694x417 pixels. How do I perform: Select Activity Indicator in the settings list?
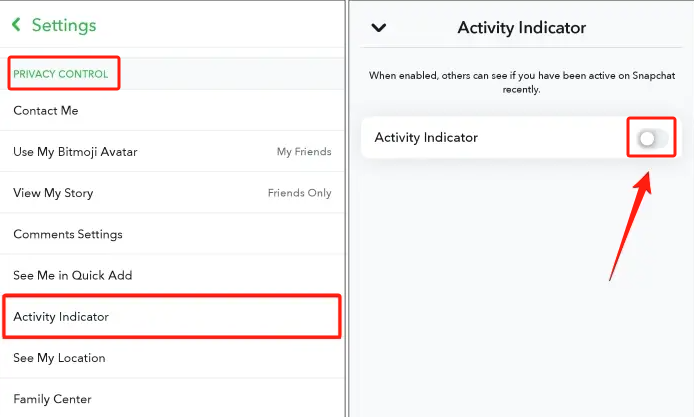coord(61,317)
